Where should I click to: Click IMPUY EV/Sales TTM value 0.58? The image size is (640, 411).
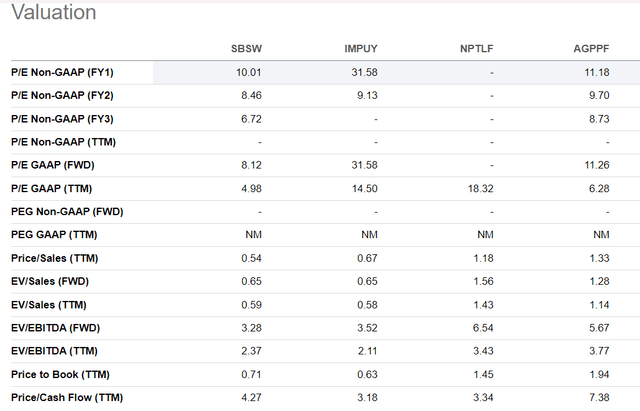(x=367, y=305)
